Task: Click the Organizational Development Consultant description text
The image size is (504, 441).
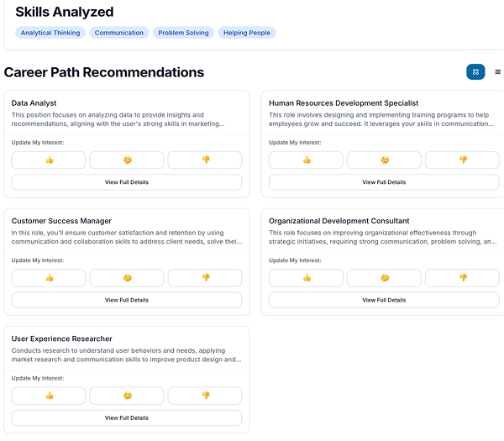Action: tap(383, 237)
